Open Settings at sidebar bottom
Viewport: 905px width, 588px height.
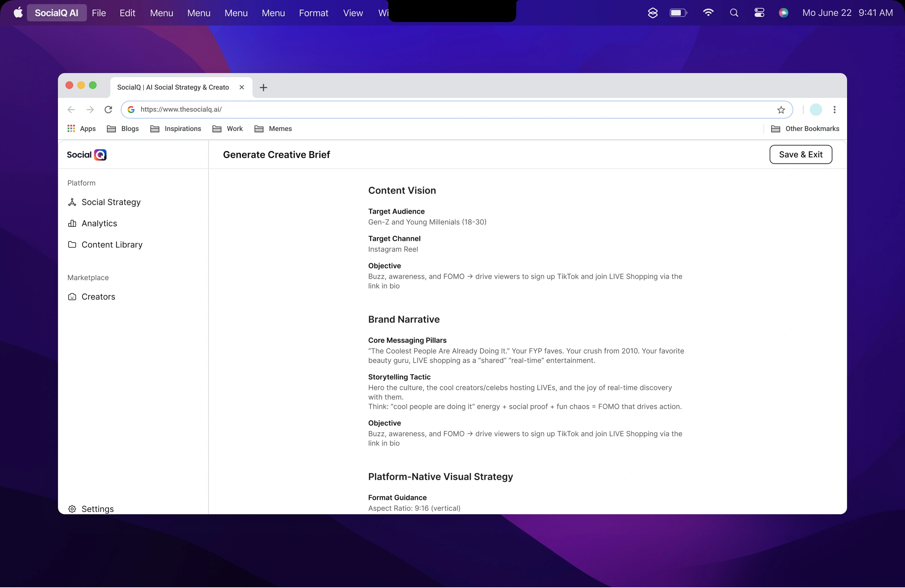pyautogui.click(x=90, y=509)
